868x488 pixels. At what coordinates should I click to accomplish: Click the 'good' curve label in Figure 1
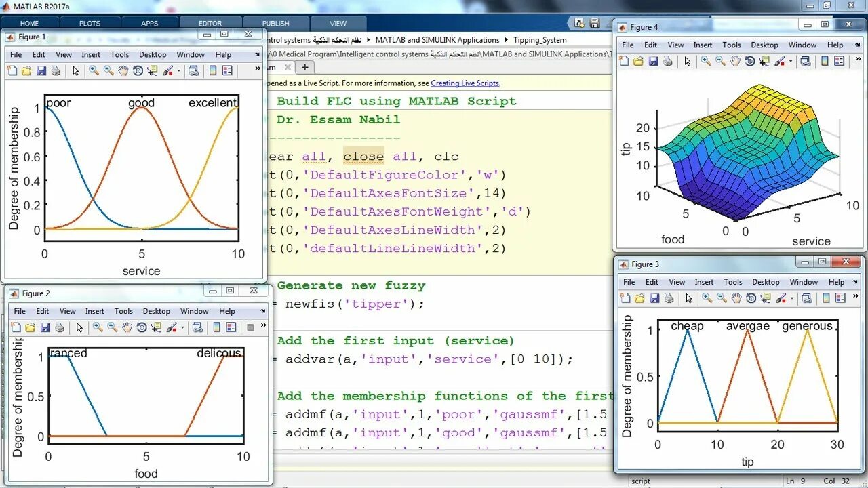pyautogui.click(x=141, y=103)
